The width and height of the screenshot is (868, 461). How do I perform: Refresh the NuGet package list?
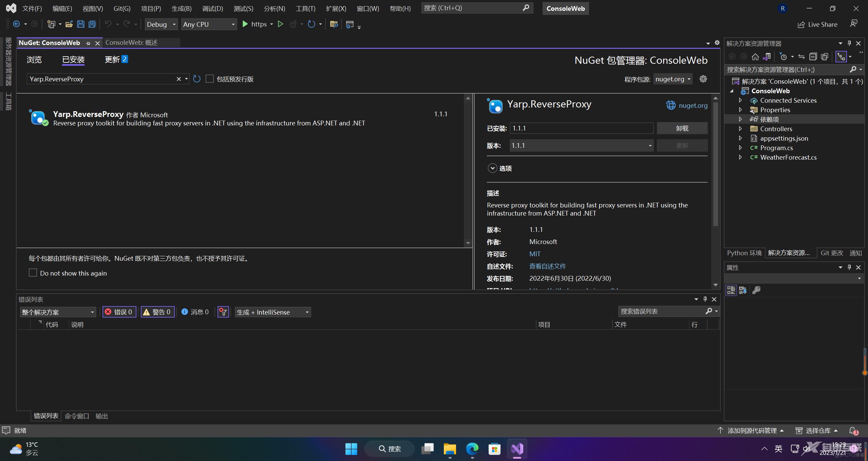pyautogui.click(x=197, y=79)
